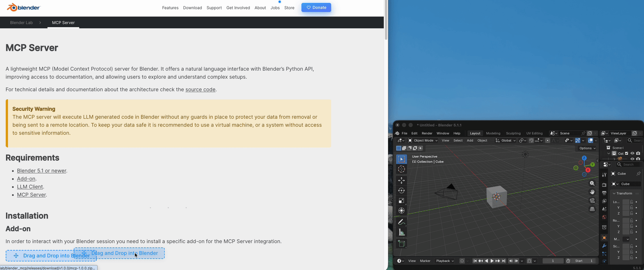Choose the Annotate pencil tool

(401, 222)
